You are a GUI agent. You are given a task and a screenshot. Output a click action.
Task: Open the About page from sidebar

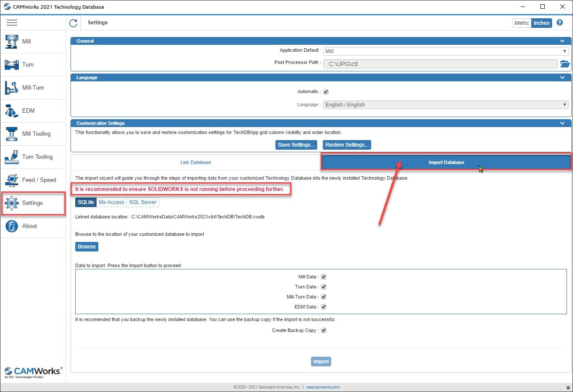[33, 226]
